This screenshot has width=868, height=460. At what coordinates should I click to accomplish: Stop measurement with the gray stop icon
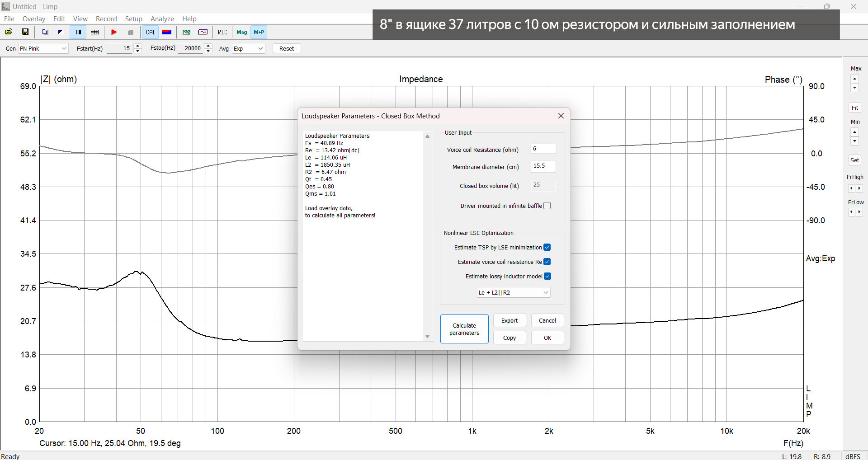(x=131, y=32)
